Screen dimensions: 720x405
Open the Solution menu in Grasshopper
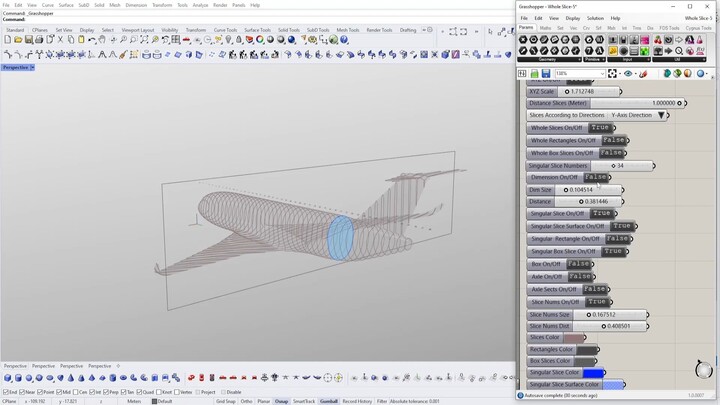click(x=595, y=18)
